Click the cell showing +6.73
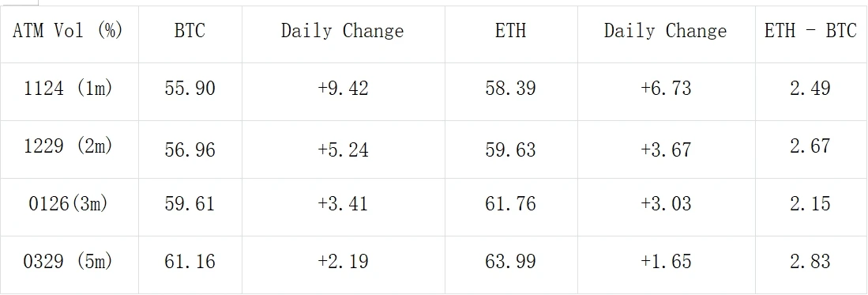Viewport: 868px width, 295px height. pos(667,91)
